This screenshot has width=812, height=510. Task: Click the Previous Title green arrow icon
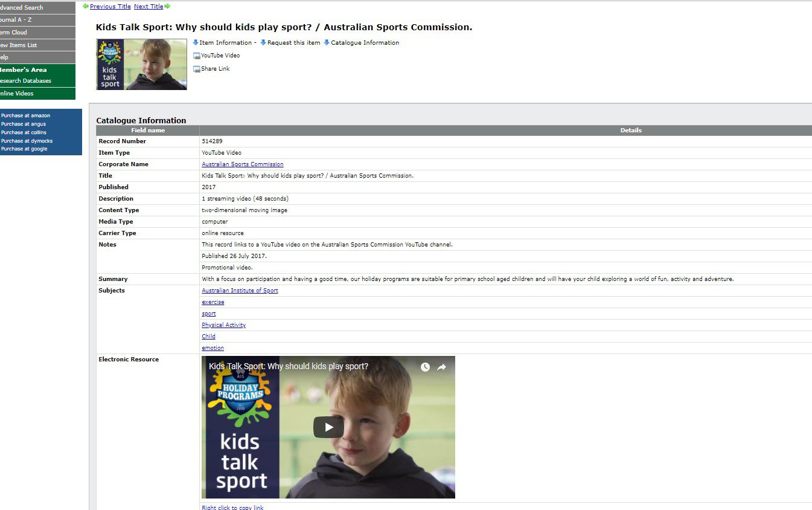point(86,6)
